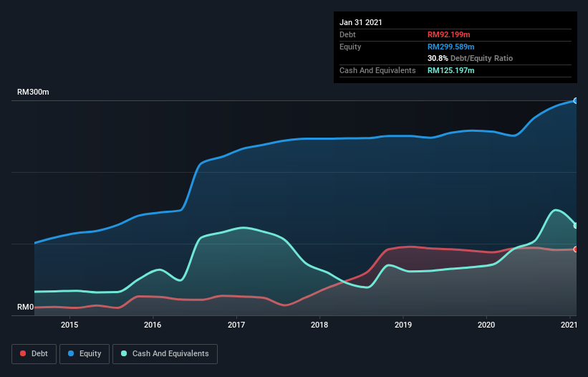Click the blue Equity end-point marker
This screenshot has width=588, height=377.
[576, 100]
